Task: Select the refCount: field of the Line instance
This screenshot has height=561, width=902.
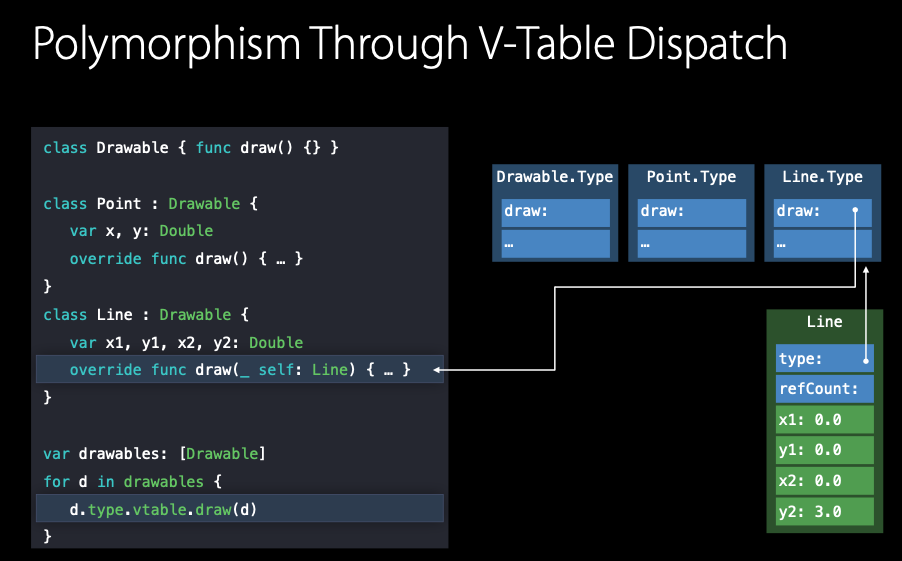Action: click(x=824, y=389)
